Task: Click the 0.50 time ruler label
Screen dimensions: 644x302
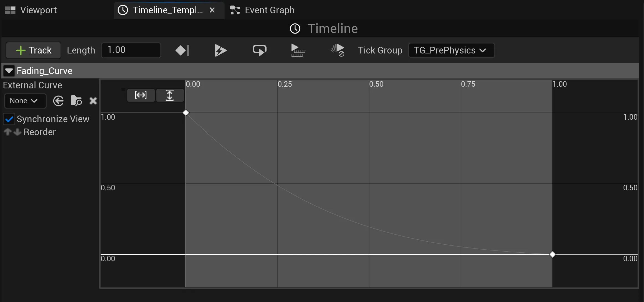Action: pos(376,84)
